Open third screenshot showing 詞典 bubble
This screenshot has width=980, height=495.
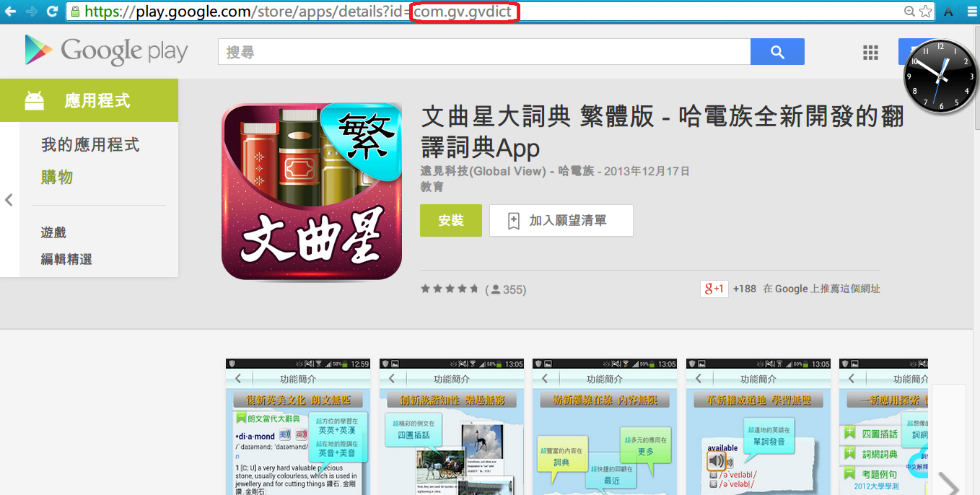tap(605, 426)
